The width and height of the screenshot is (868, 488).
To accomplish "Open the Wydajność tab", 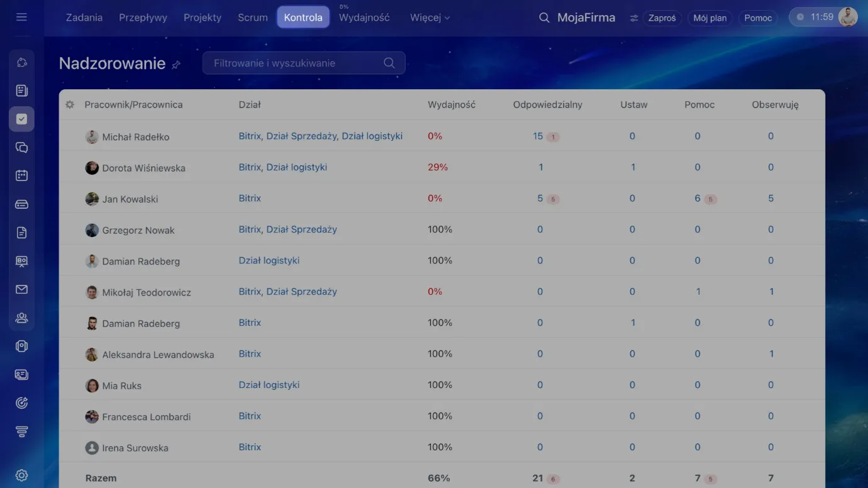I will pos(364,18).
